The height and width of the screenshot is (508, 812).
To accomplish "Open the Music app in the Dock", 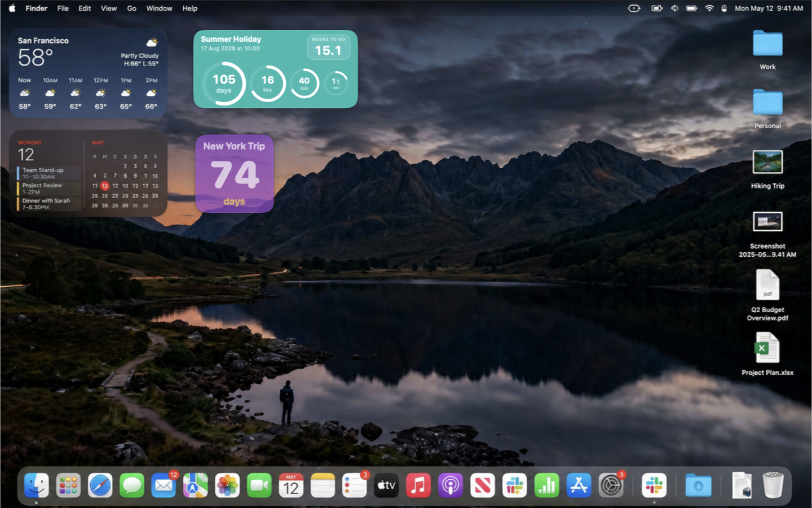I will tap(418, 485).
